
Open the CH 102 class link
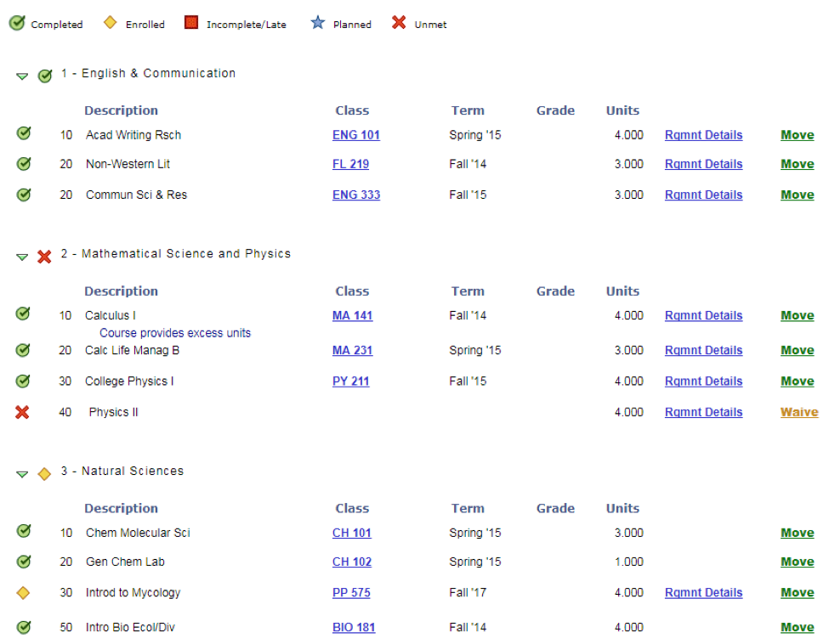point(351,562)
